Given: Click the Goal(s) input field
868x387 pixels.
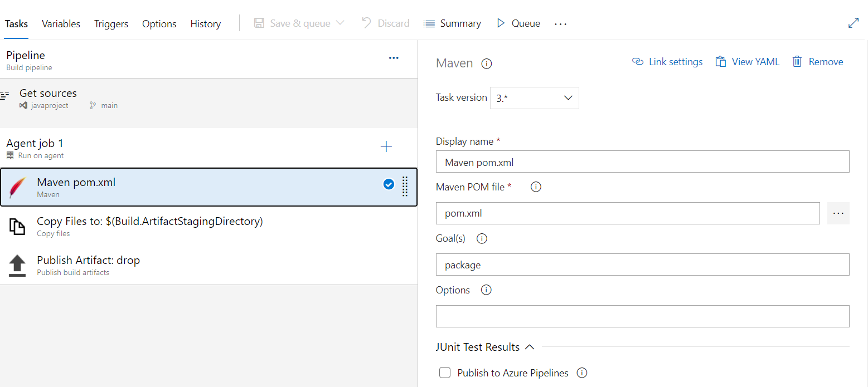Looking at the screenshot, I should 642,265.
